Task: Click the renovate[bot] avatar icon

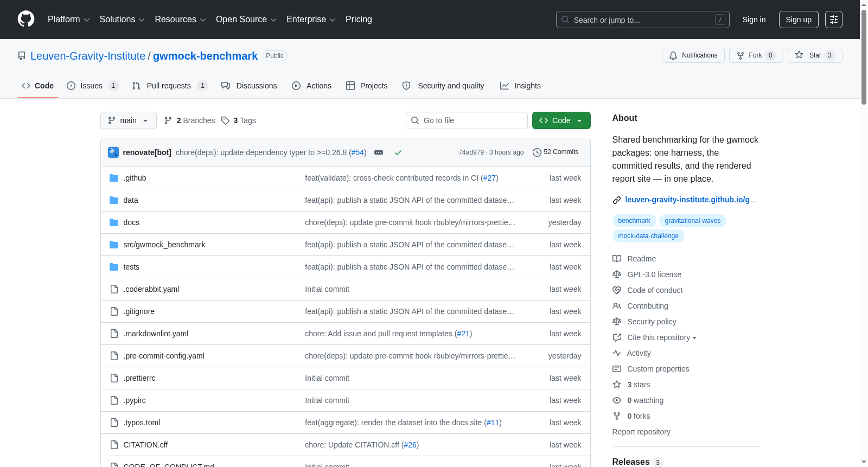Action: tap(113, 152)
